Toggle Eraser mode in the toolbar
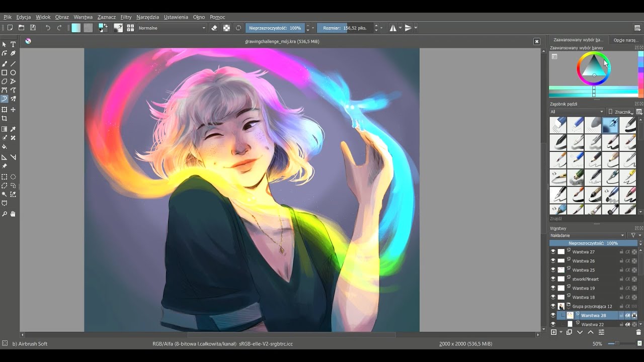This screenshot has width=644, height=362. 214,28
